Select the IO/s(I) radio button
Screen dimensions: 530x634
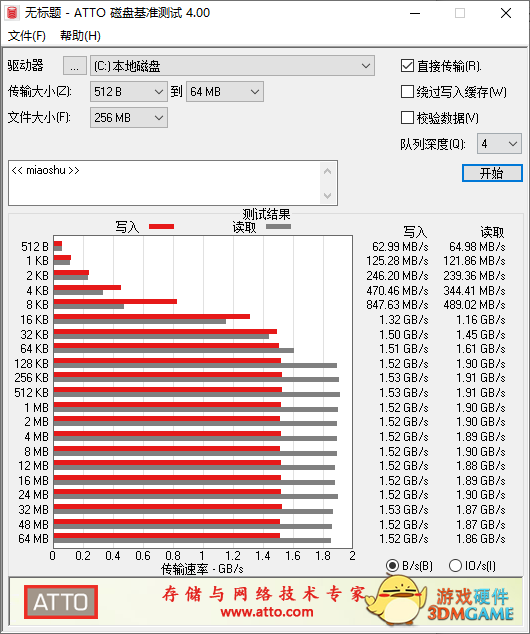click(x=455, y=565)
